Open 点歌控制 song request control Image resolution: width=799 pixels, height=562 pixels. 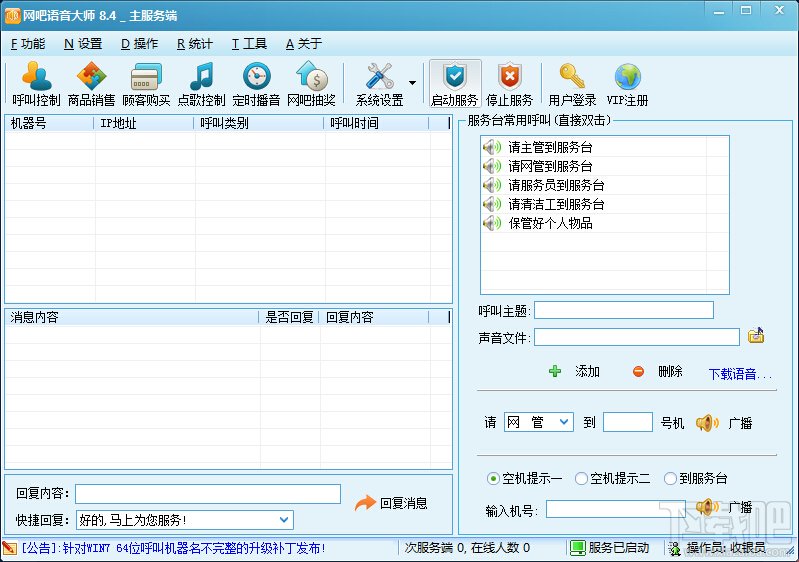tap(201, 84)
